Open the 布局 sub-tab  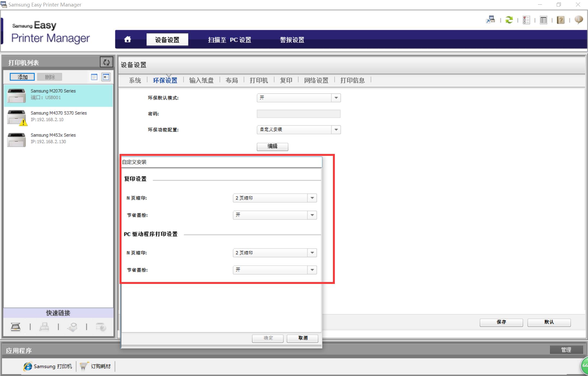pyautogui.click(x=232, y=80)
